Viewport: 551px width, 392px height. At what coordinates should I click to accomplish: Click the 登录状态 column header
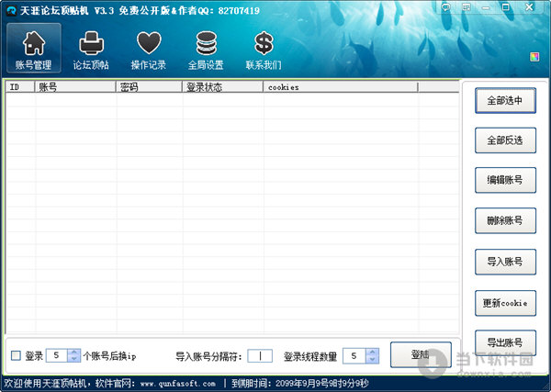(223, 87)
